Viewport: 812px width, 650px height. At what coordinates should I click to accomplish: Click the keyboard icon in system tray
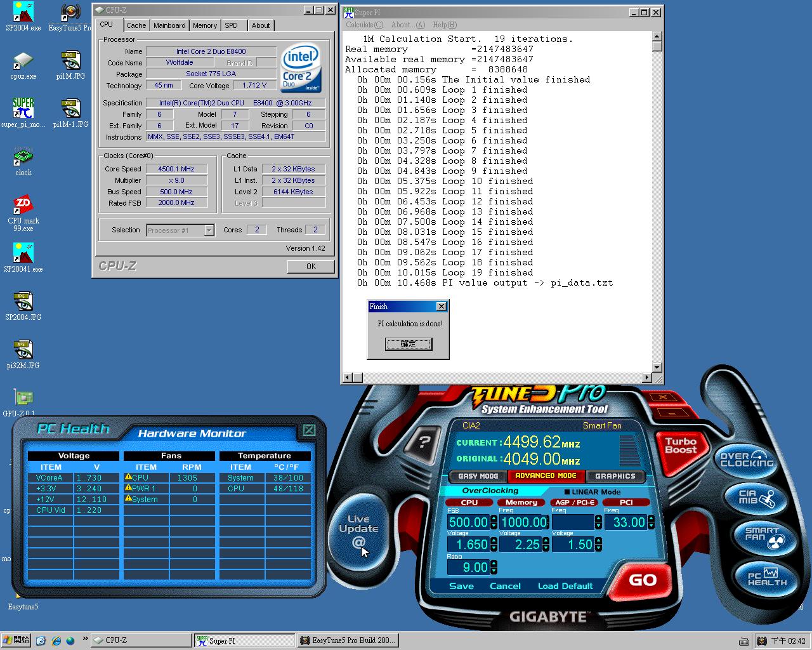click(x=744, y=641)
